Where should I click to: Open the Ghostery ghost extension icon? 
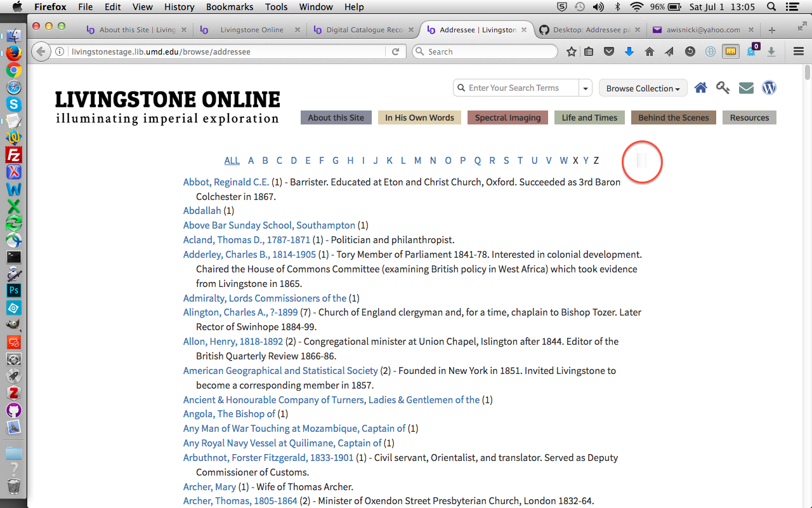point(752,51)
